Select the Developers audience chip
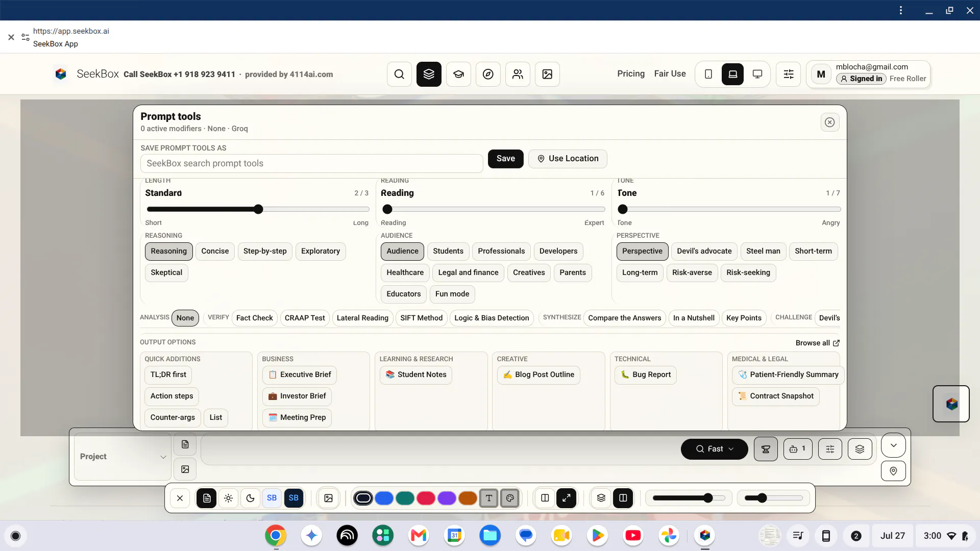This screenshot has height=551, width=980. pyautogui.click(x=558, y=251)
